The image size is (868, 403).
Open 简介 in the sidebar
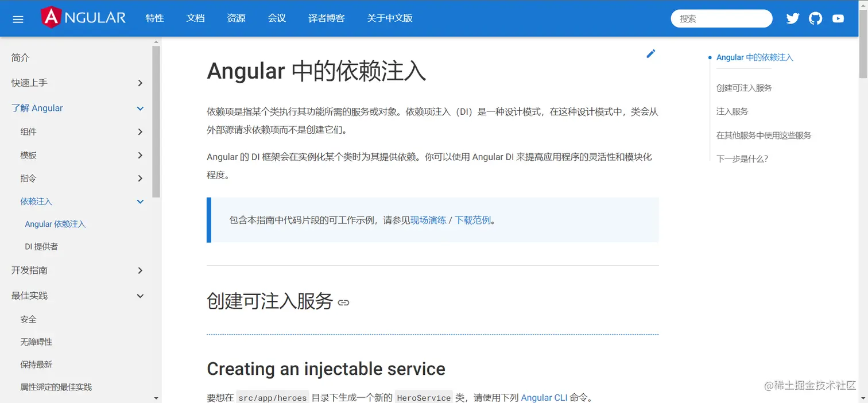[x=20, y=57]
